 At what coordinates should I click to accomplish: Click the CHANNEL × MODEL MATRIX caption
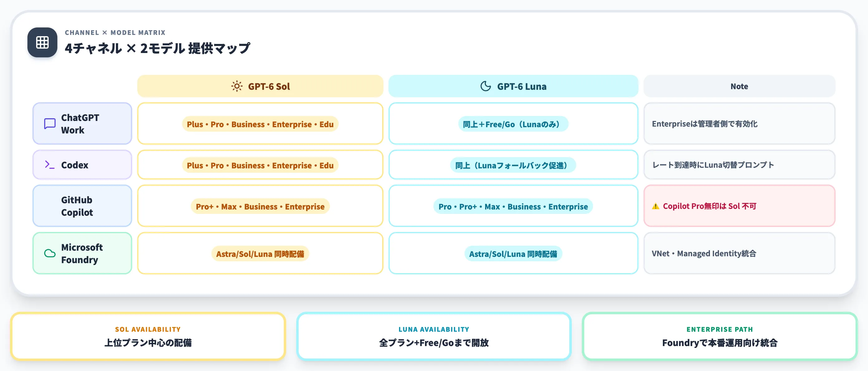coord(115,33)
